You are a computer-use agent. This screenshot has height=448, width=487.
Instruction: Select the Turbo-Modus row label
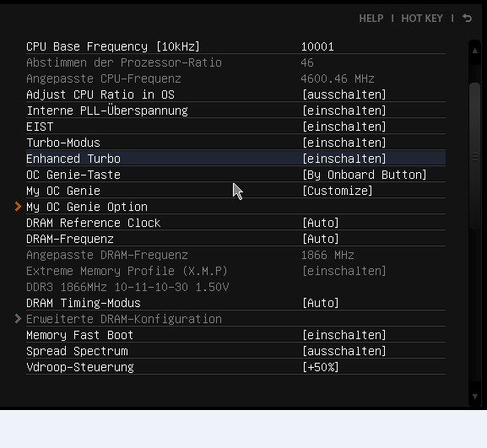tap(63, 143)
